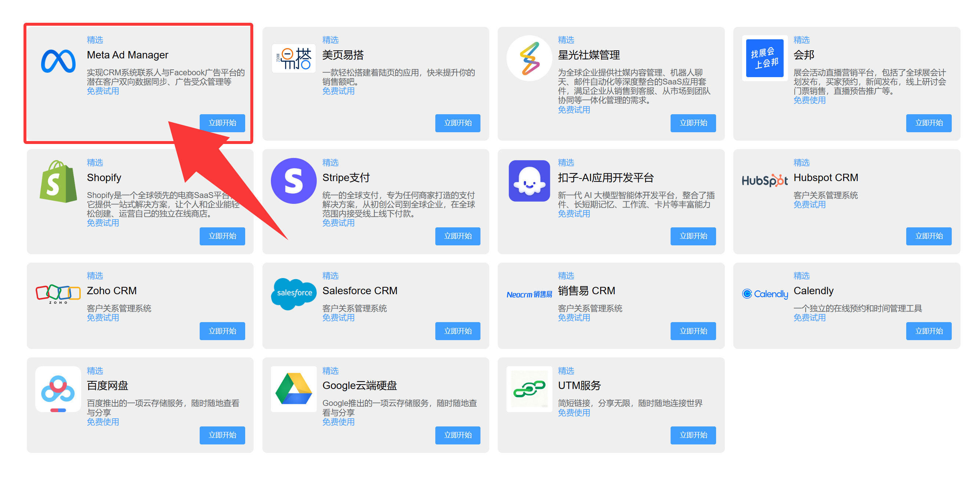Click the 星光社媒管理 colorful logo
The width and height of the screenshot is (980, 501).
(529, 58)
